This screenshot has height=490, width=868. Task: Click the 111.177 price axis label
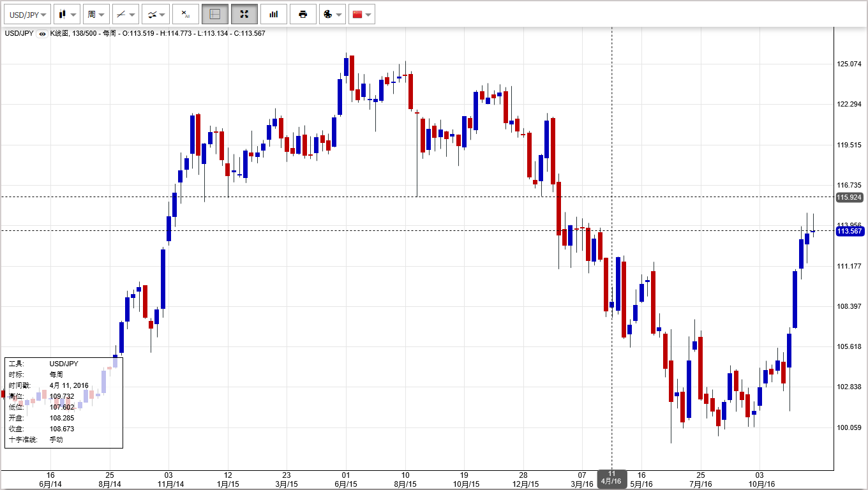tap(849, 266)
